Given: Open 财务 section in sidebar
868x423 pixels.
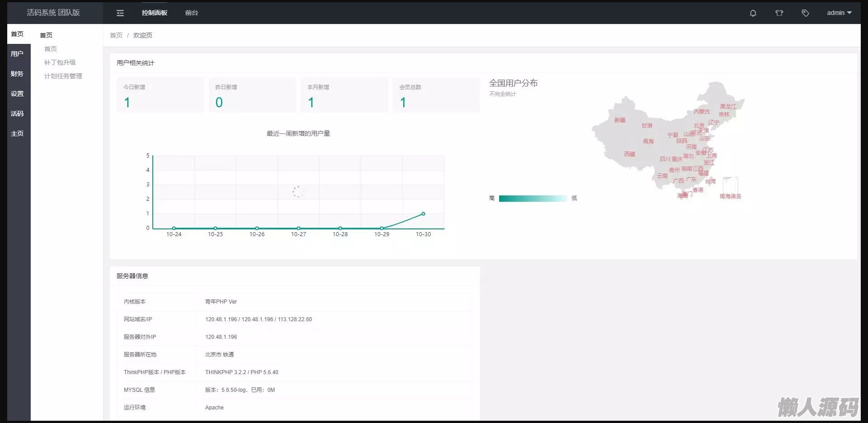Looking at the screenshot, I should [x=17, y=74].
